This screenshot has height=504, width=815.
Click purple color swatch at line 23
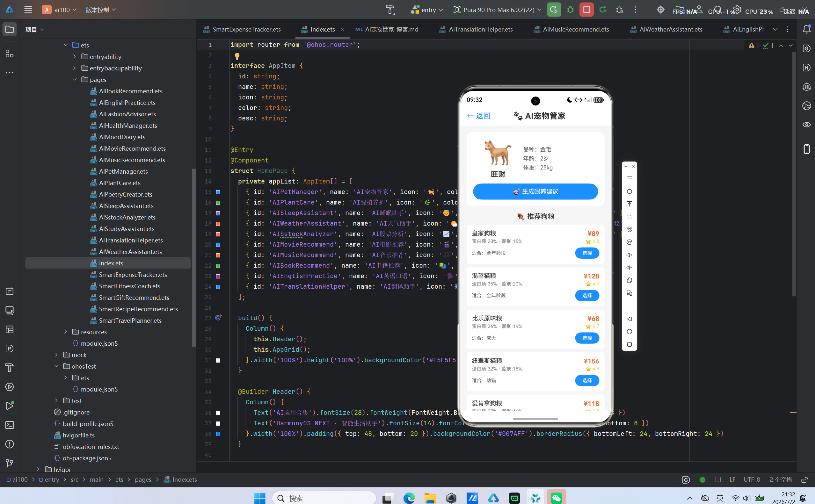(218, 276)
